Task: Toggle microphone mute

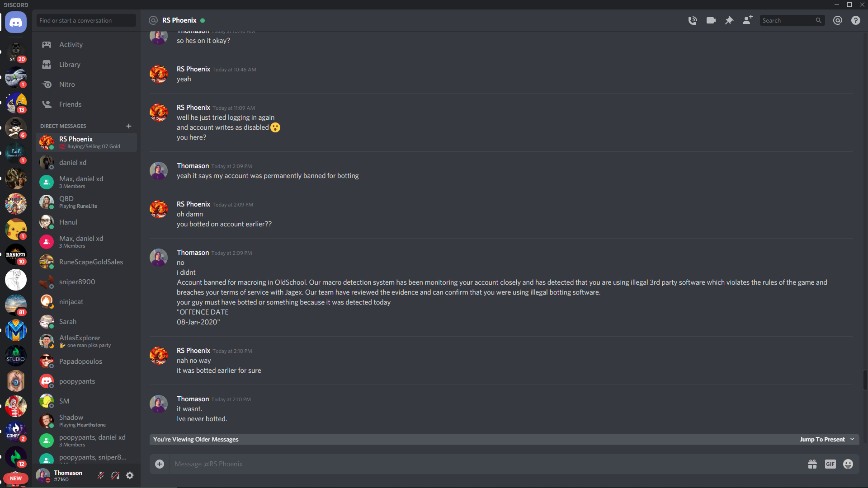Action: (x=101, y=475)
